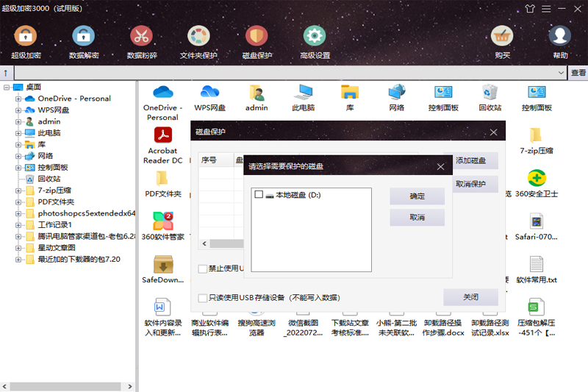Expand OneDrive - Personal tree node

tap(18, 99)
